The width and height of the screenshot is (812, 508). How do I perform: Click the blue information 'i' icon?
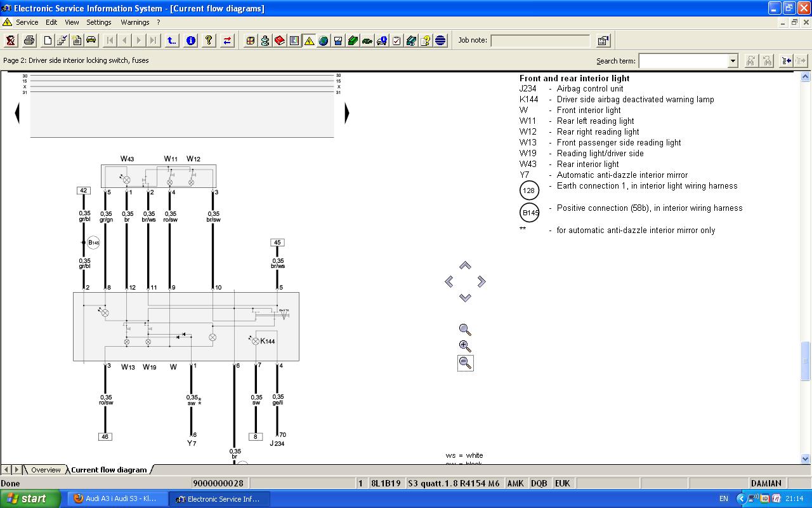point(190,41)
